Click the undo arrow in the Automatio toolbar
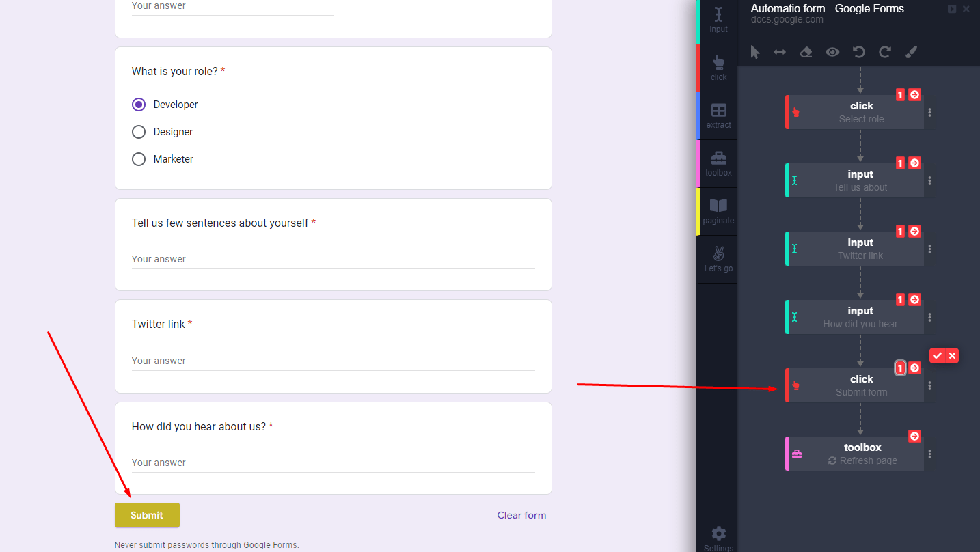980x552 pixels. [858, 52]
